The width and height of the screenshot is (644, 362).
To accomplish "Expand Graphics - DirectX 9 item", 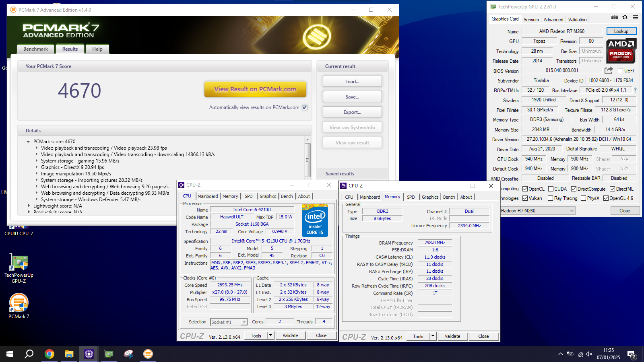I will click(37, 167).
